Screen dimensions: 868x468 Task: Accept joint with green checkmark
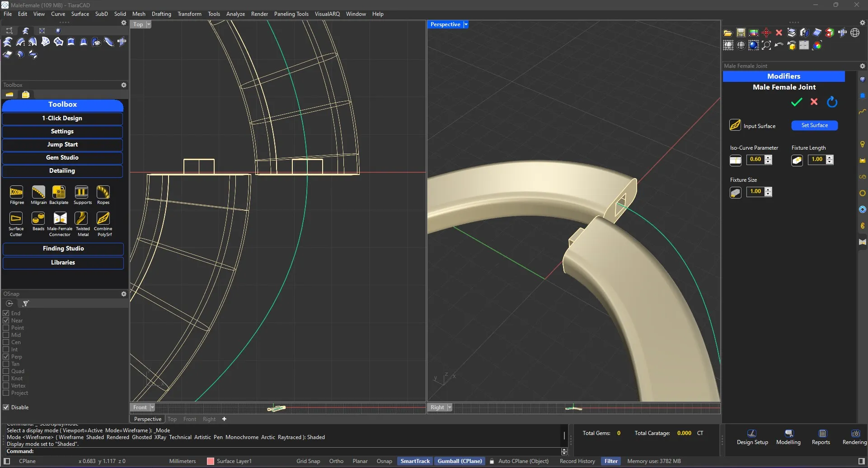796,102
